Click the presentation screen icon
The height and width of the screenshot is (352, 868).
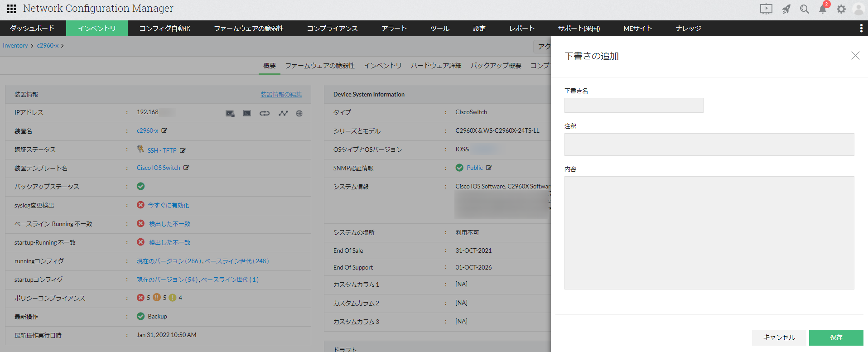(x=766, y=9)
